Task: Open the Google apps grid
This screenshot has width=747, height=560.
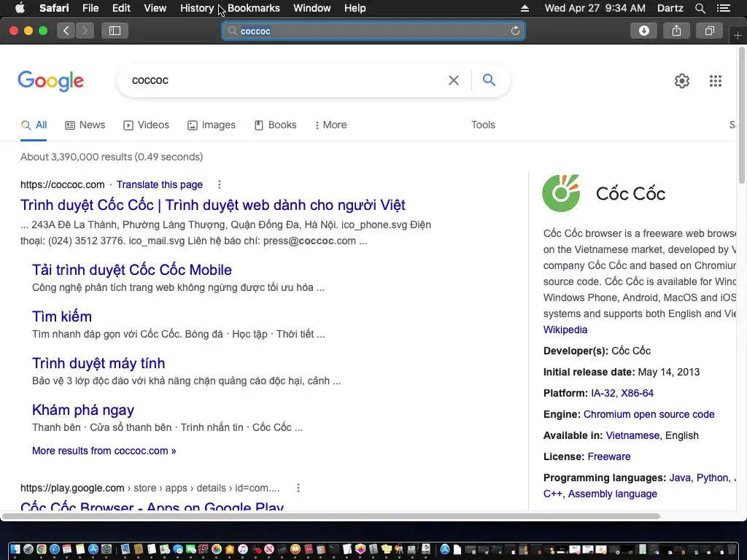Action: (x=715, y=81)
